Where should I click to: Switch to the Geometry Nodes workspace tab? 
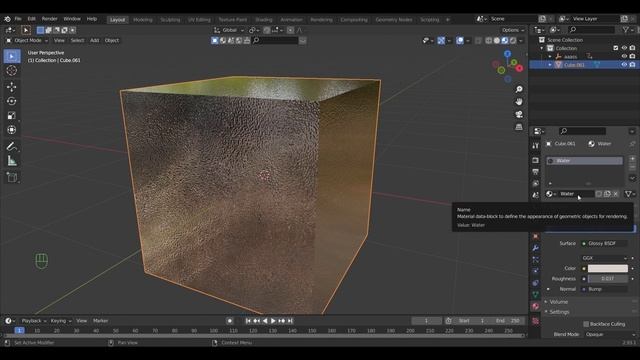393,20
